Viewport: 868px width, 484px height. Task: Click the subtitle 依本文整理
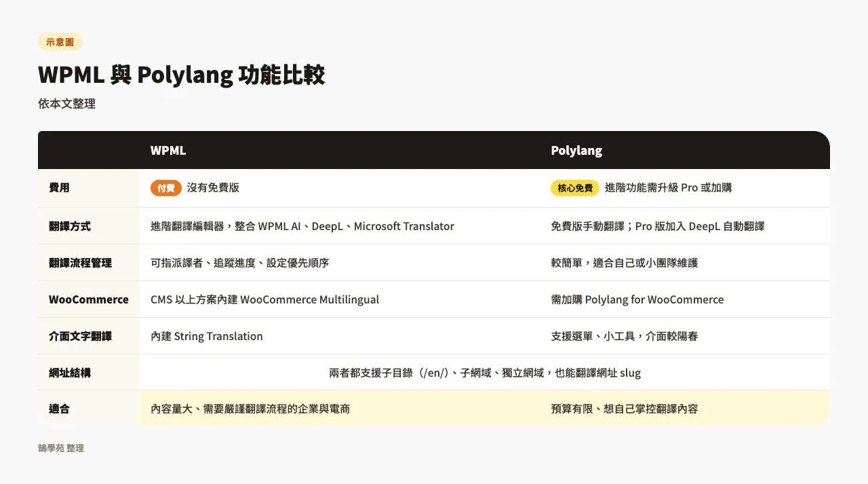click(67, 104)
